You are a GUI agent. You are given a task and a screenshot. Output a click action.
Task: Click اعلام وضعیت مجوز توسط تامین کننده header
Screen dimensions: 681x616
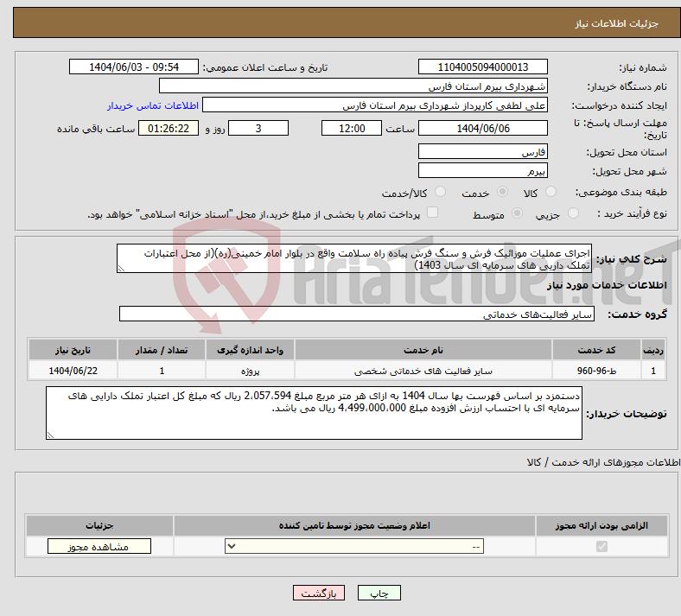click(354, 525)
